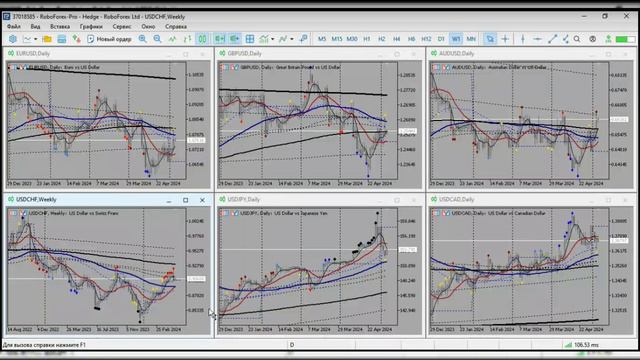Open the Market shop icon in toolbar
This screenshot has height=360, width=640.
tap(62, 39)
